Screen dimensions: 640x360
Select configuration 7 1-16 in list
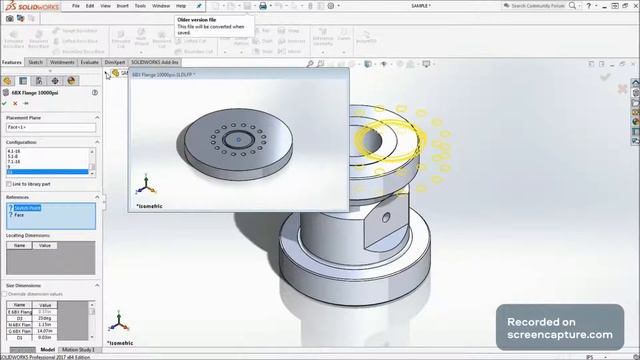[x=47, y=162]
